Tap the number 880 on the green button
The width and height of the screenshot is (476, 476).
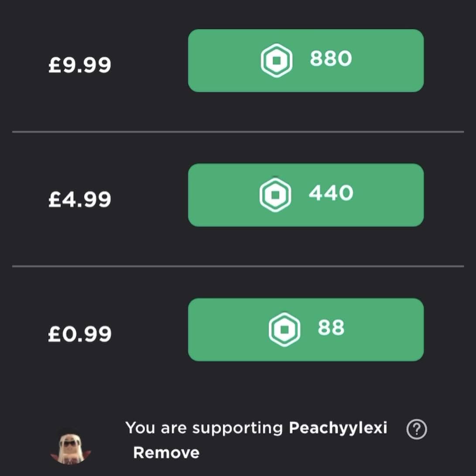click(331, 58)
